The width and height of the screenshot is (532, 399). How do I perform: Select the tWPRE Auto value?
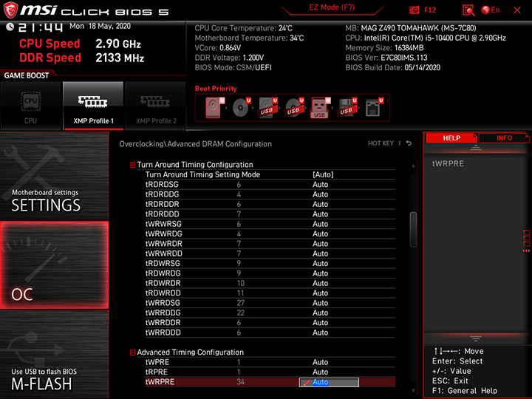coord(320,362)
